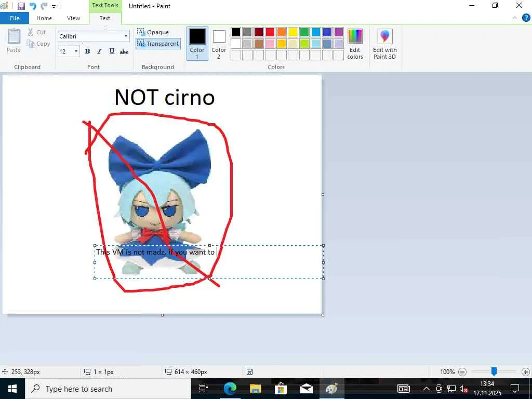Click the NOT cirno title on canvas
532x399 pixels.
pyautogui.click(x=165, y=97)
